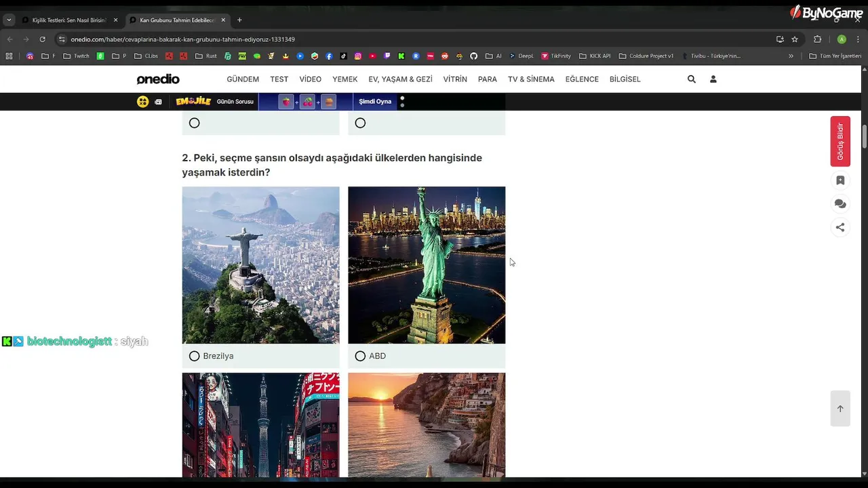Click the scroll-to-top arrow button
The width and height of the screenshot is (868, 488).
coord(840,409)
